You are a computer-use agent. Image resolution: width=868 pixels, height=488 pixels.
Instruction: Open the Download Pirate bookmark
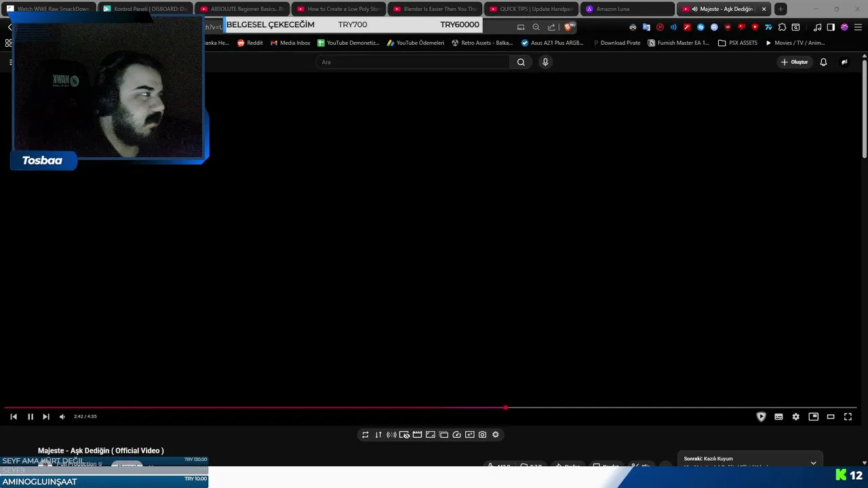coord(616,43)
